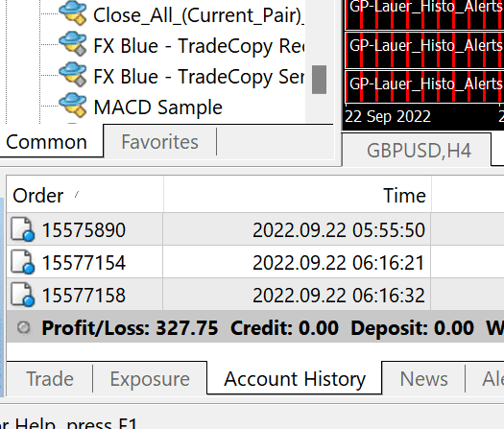Screen dimensions: 504x429
Task: Select order number 15577158
Action: [84, 295]
